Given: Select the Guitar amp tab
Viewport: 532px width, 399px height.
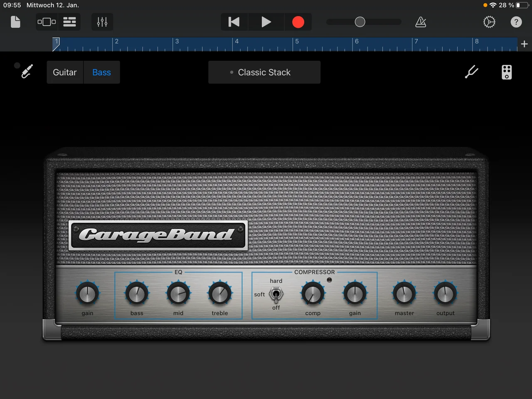Looking at the screenshot, I should click(65, 72).
